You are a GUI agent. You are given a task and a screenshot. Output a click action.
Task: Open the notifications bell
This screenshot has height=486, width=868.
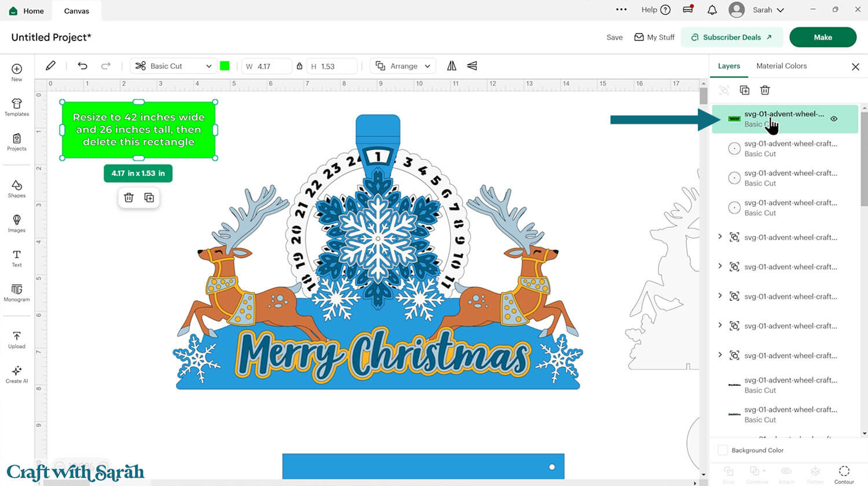point(712,10)
